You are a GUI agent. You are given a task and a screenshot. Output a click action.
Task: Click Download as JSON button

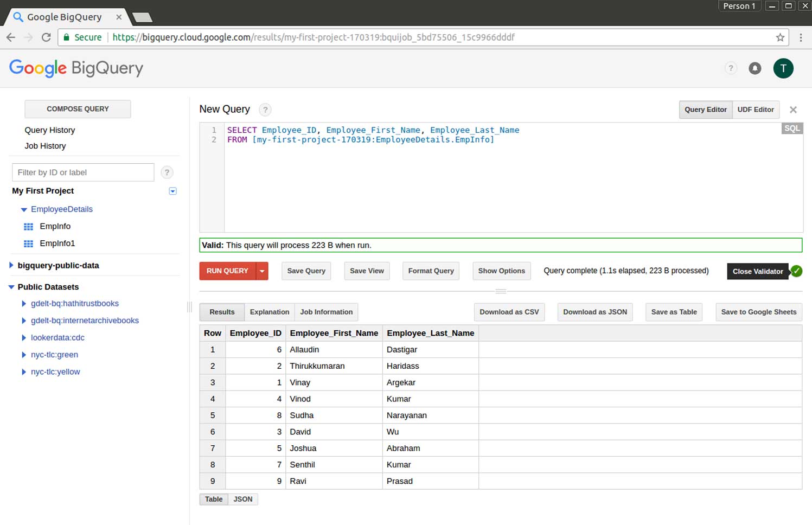pyautogui.click(x=595, y=312)
